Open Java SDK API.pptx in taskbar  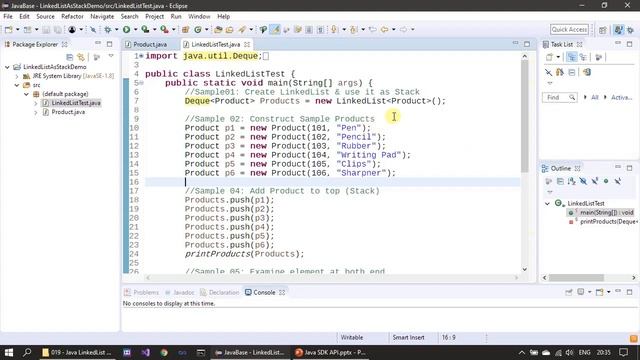(331, 352)
